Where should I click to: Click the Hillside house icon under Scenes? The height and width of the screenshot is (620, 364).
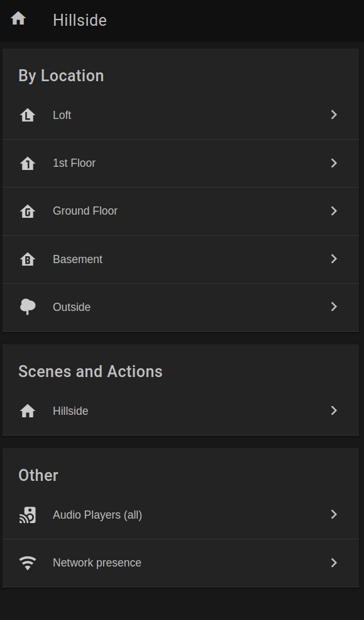pos(28,411)
